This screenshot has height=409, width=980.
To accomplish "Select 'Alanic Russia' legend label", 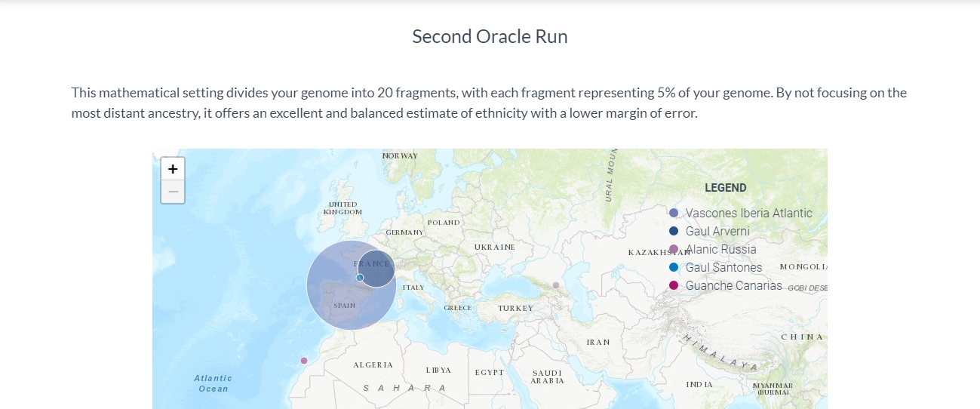I will tap(721, 249).
